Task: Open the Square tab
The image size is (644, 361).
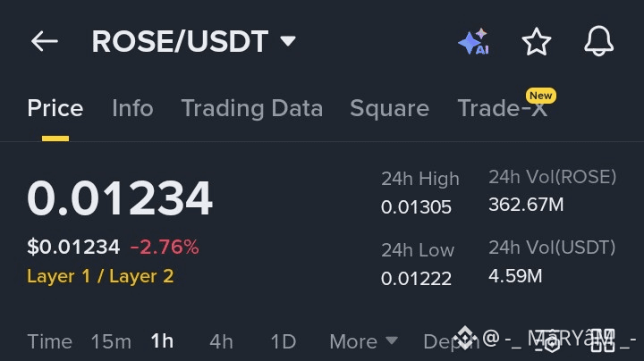Action: coord(389,108)
